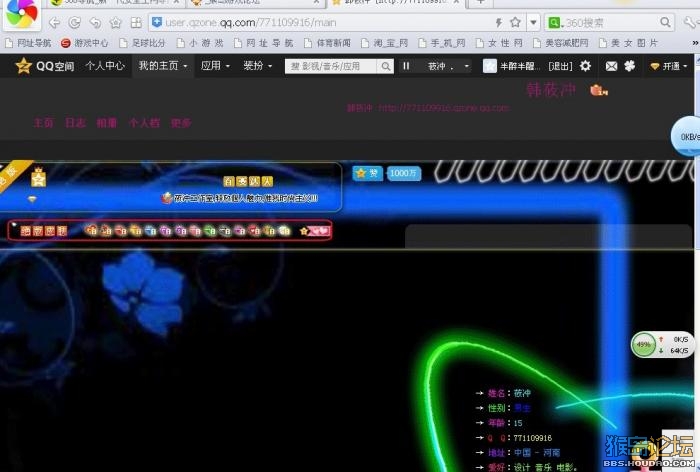This screenshot has width=700, height=472.
Task: Open messages with the envelope icon
Action: point(611,67)
